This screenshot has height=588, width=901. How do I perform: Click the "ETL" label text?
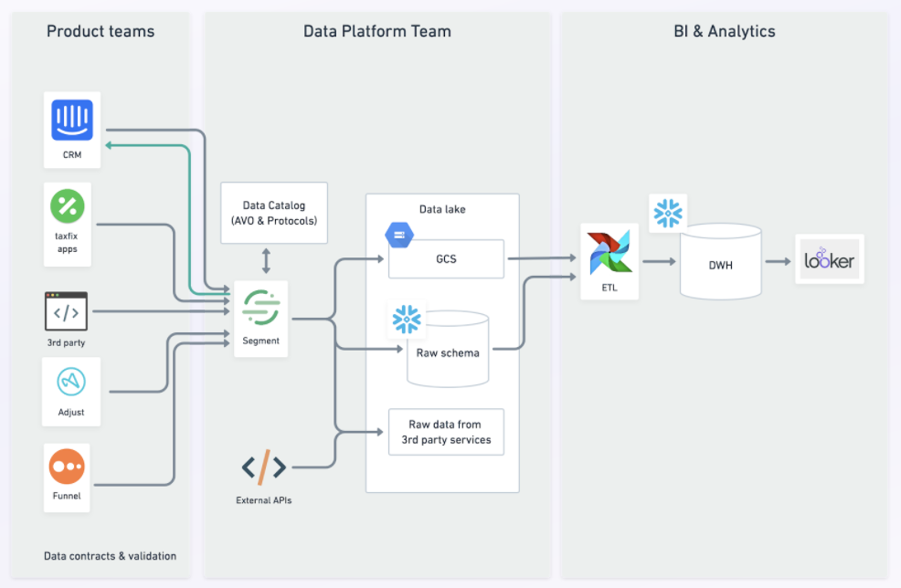[x=609, y=288]
